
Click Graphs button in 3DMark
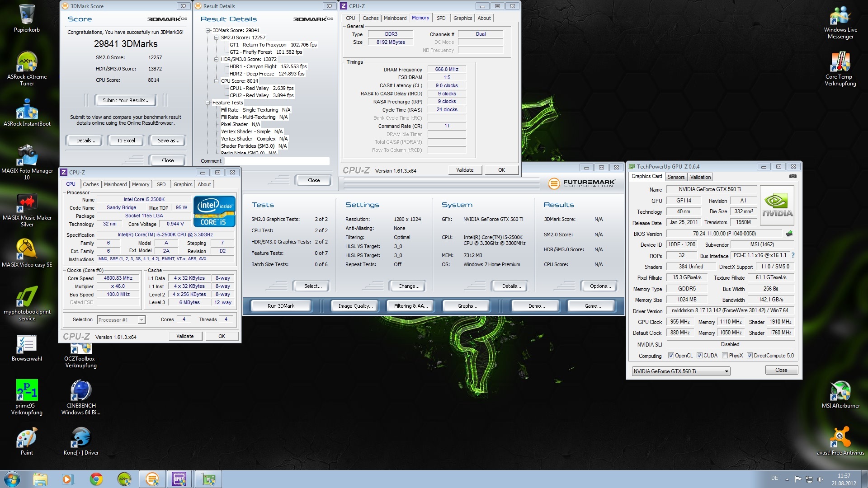pyautogui.click(x=467, y=306)
